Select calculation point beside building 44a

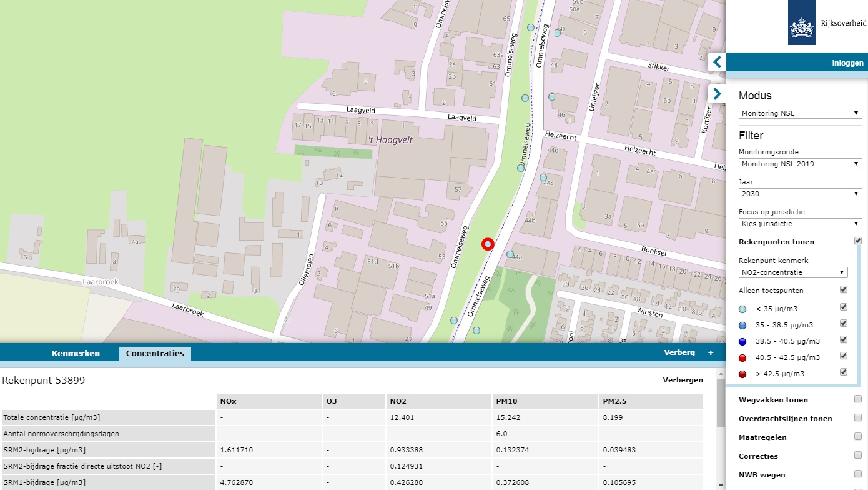tap(510, 254)
